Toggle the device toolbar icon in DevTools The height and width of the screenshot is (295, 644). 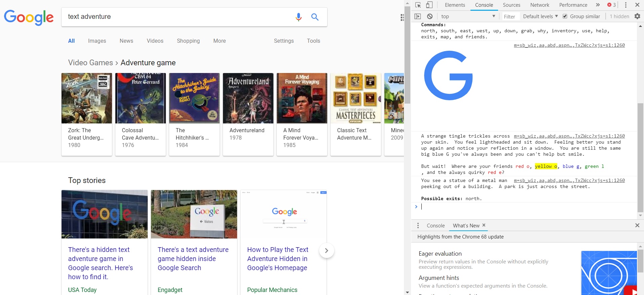pos(429,5)
